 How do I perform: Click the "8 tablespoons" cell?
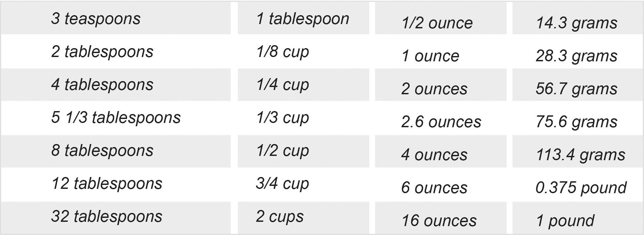(x=102, y=151)
